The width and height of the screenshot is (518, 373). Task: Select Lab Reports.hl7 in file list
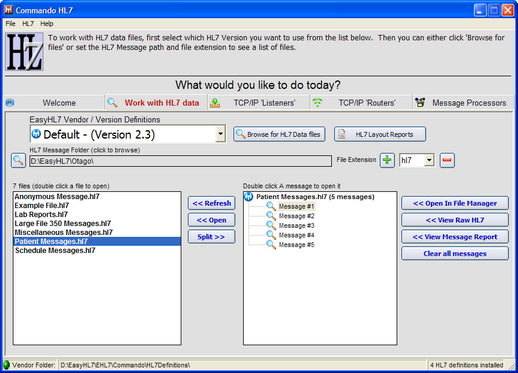click(x=97, y=214)
